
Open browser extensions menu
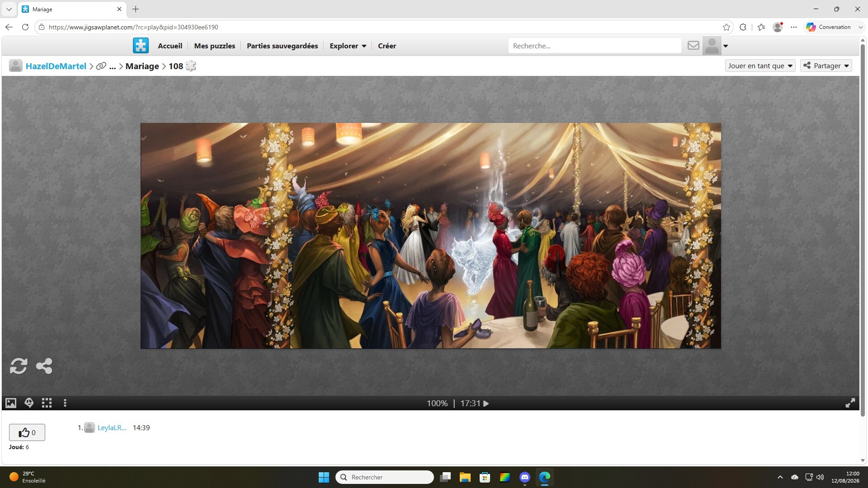743,27
